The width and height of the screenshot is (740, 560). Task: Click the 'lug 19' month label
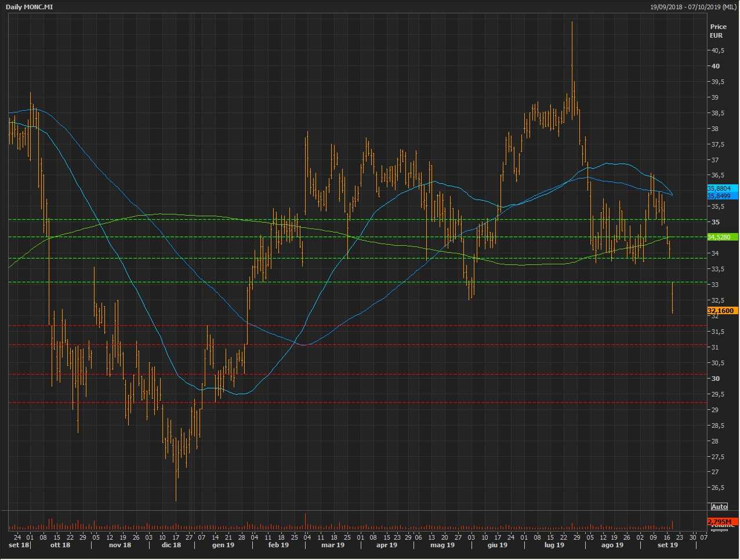pos(554,545)
